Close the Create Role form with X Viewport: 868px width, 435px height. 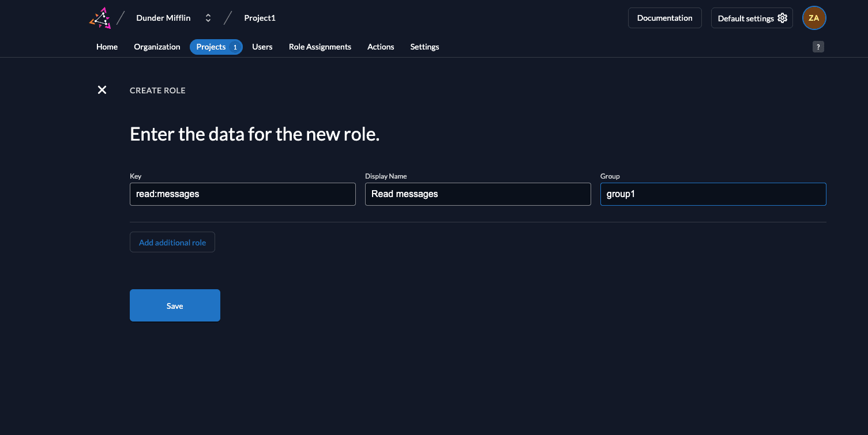102,90
